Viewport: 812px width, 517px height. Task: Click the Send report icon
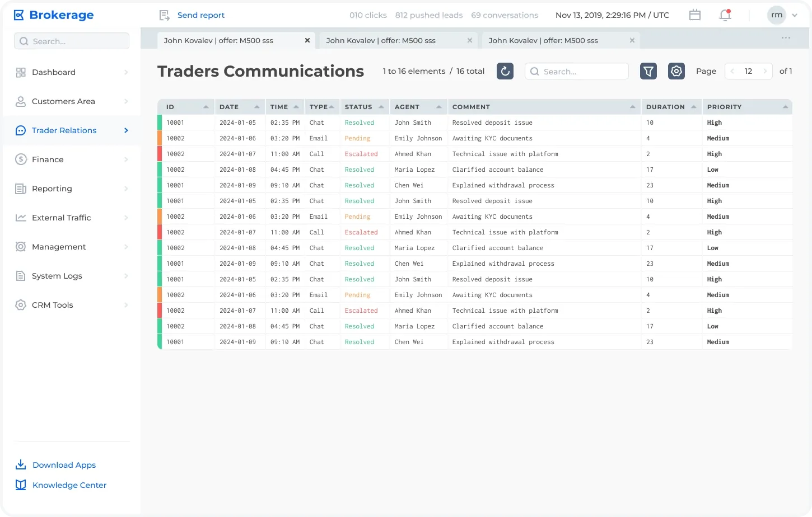164,15
